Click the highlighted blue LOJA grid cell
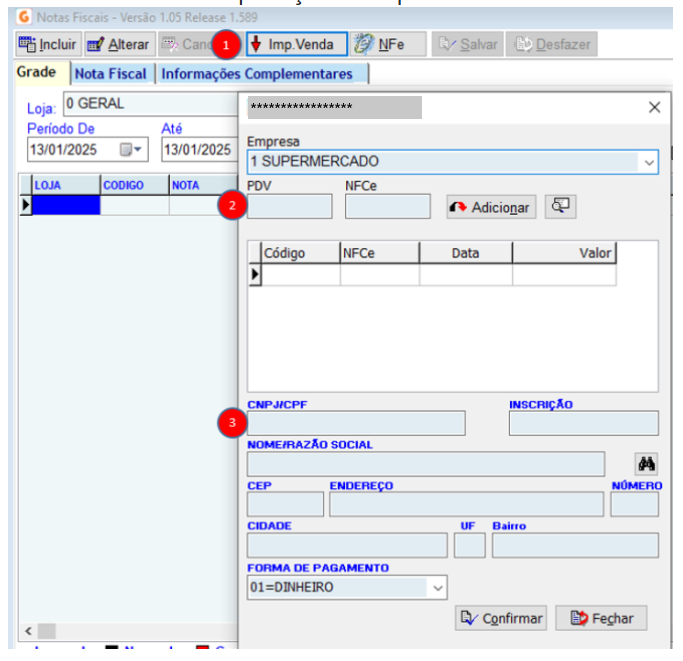The width and height of the screenshot is (683, 661). [x=66, y=205]
